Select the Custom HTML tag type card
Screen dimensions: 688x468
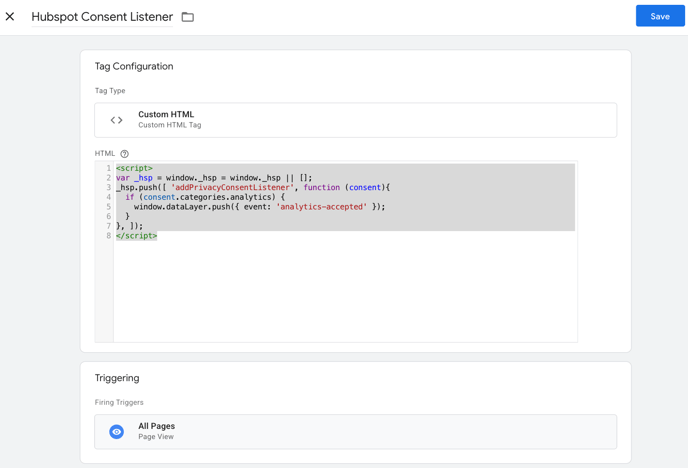[355, 120]
